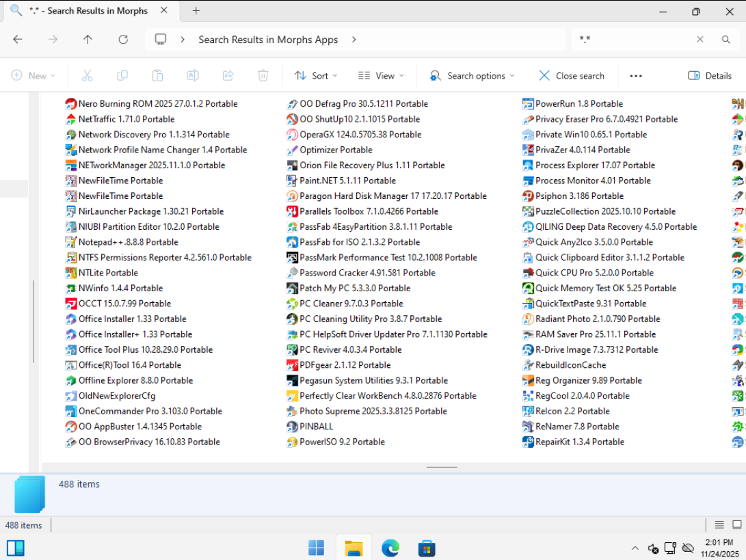The width and height of the screenshot is (746, 560).
Task: Click the Delete trash icon
Action: [263, 76]
